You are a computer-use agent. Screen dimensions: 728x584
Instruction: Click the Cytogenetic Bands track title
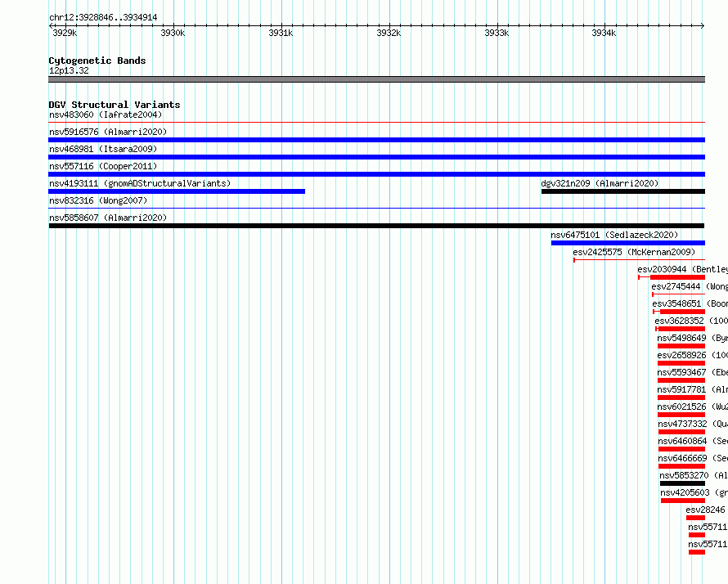pos(97,61)
